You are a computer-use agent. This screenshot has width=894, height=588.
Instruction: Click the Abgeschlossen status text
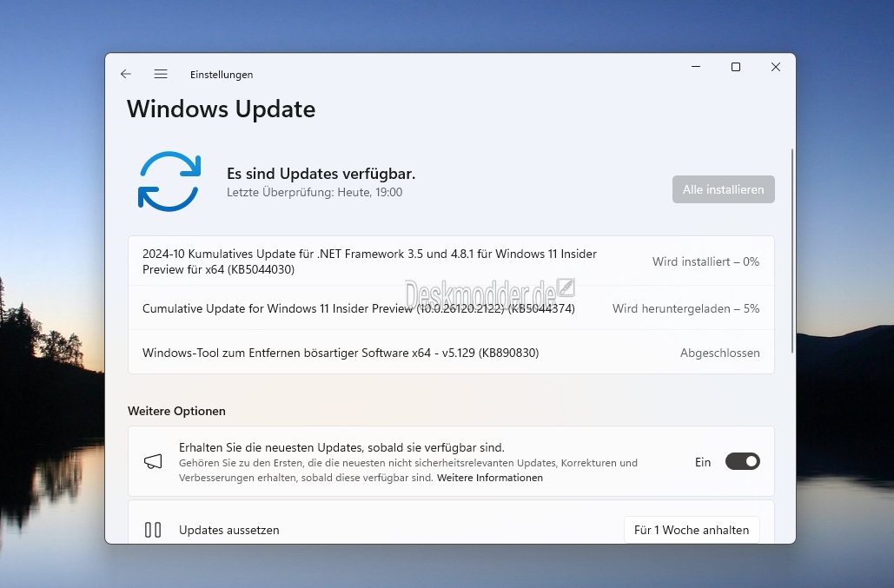[719, 353]
